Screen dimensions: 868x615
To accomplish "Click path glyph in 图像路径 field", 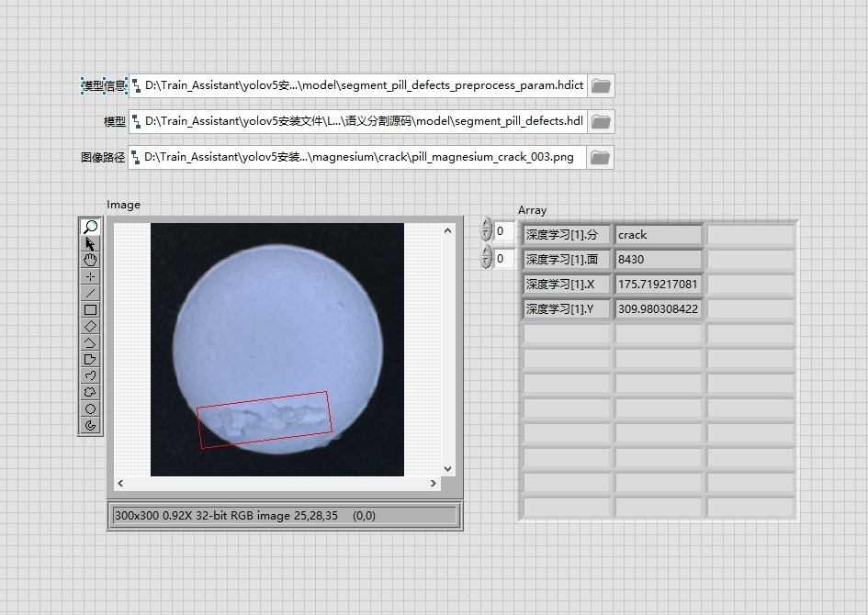I will pyautogui.click(x=136, y=158).
